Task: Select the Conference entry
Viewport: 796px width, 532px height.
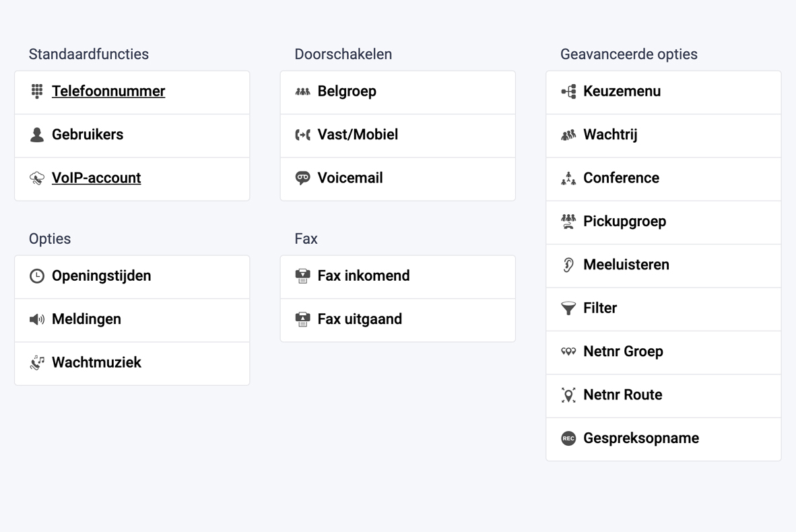Action: [x=621, y=178]
